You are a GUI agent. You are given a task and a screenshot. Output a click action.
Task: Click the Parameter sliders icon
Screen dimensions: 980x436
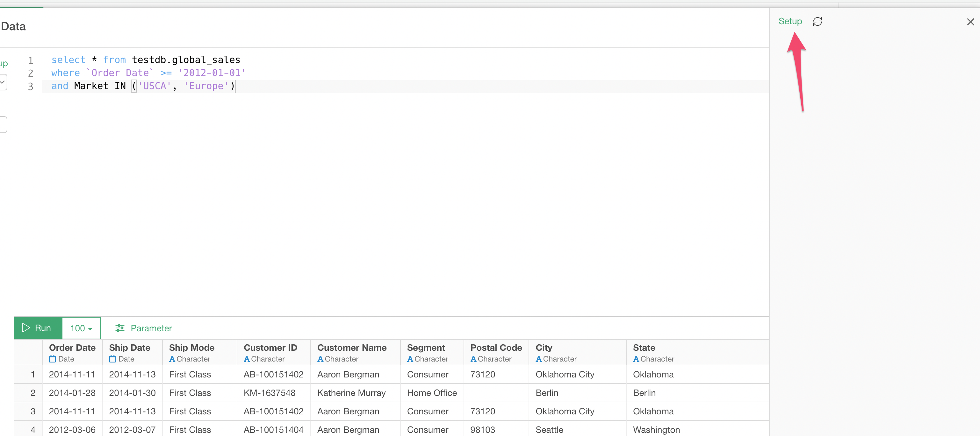point(120,328)
